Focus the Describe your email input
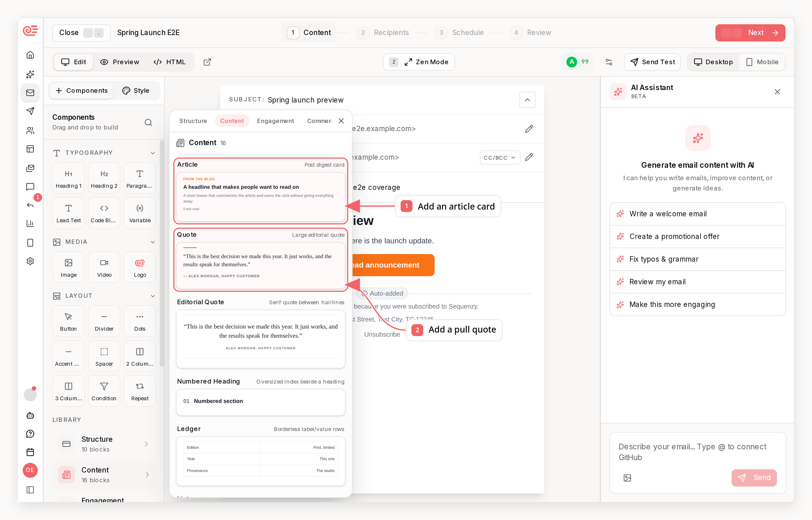This screenshot has width=812, height=520. tap(698, 452)
